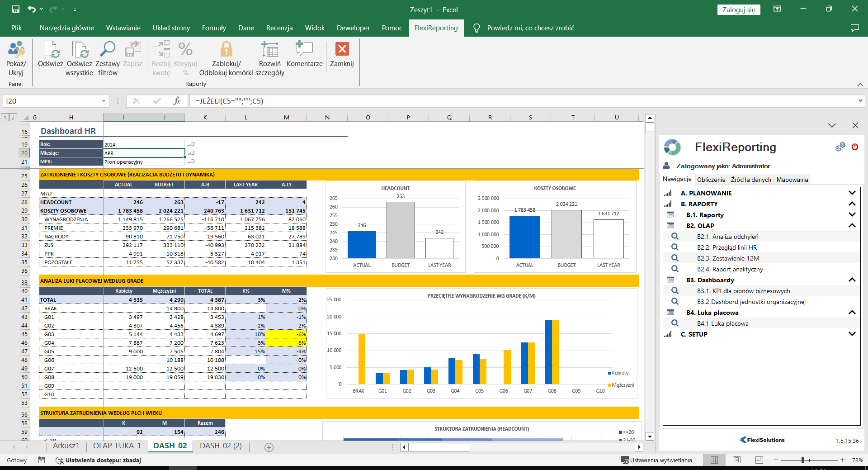Viewport: 868px width, 470px height.
Task: Collapse the B2. OLAP section
Action: (x=852, y=226)
